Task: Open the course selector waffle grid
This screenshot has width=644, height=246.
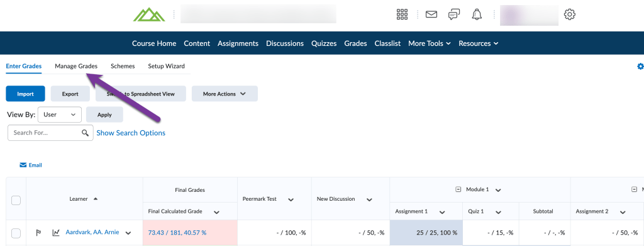Action: click(x=402, y=14)
